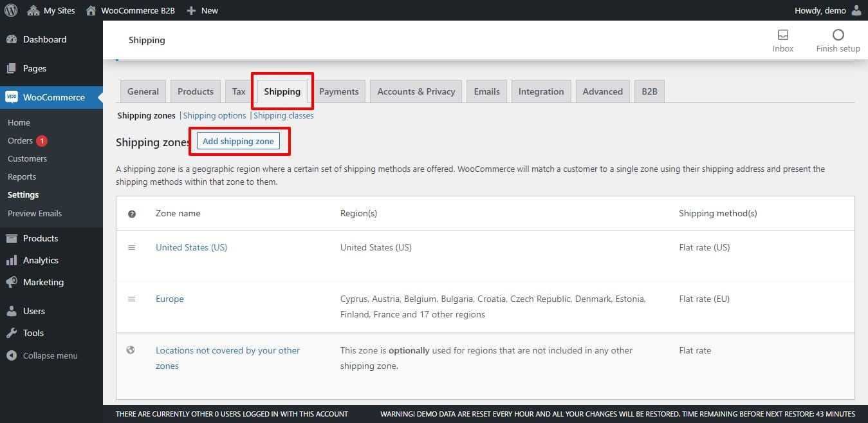Open the B2B settings tab
Screen dimensions: 868x423
650,91
